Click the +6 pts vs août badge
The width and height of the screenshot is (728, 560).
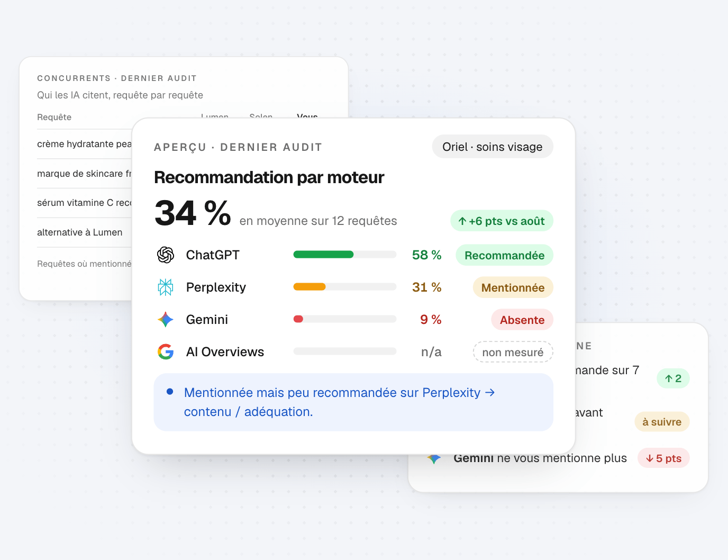502,221
